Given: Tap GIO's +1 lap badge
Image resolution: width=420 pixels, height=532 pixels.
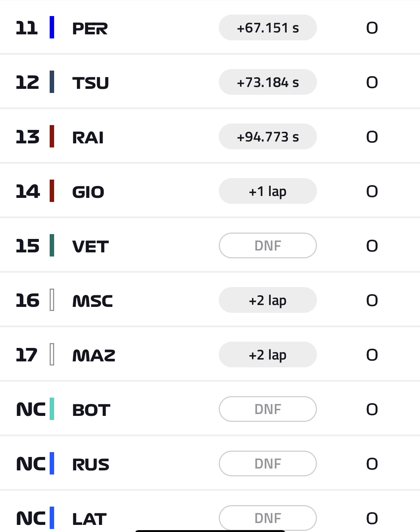Looking at the screenshot, I should pos(268,191).
